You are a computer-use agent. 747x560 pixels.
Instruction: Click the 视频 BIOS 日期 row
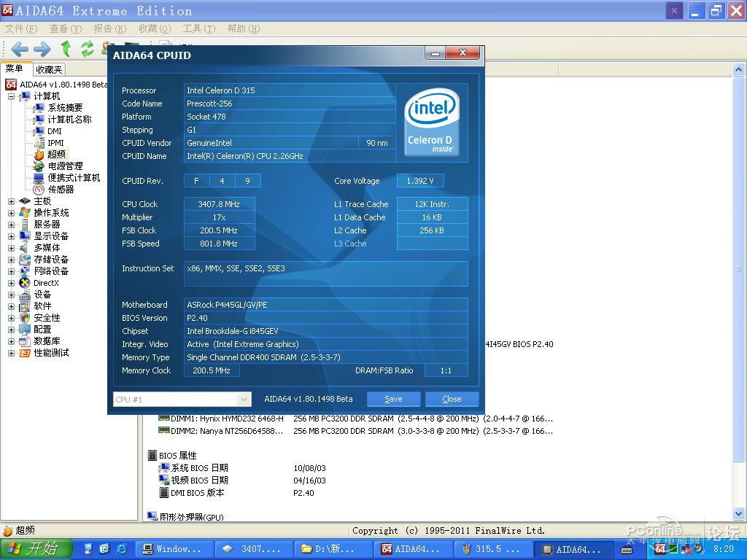tap(242, 481)
